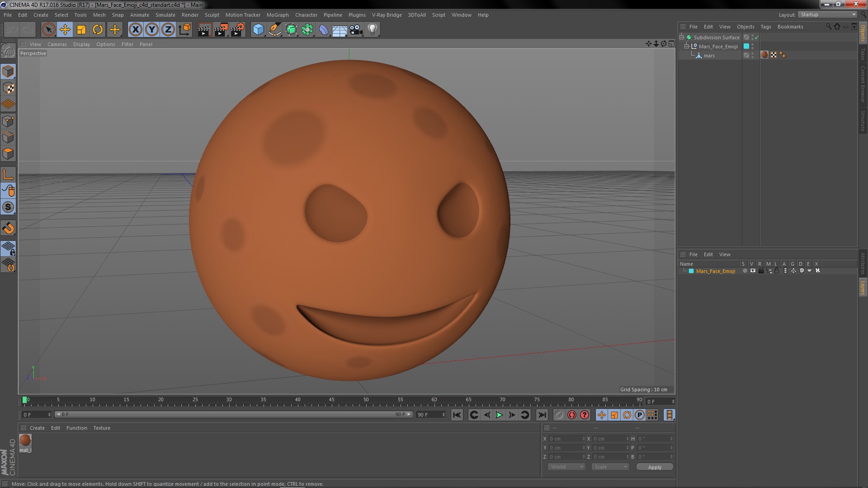868x488 pixels.
Task: Click the Coordinate System icon
Action: [184, 30]
